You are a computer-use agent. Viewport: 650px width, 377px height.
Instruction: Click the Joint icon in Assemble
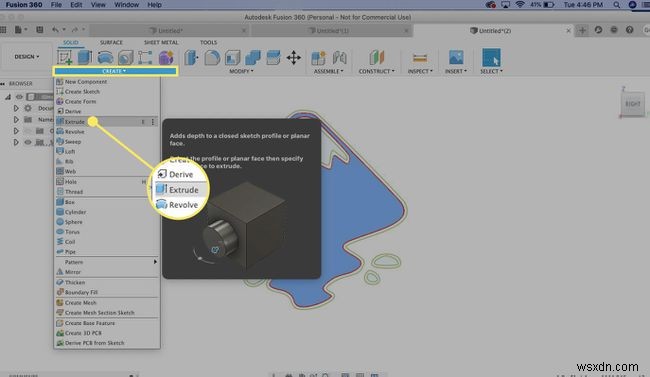point(340,58)
